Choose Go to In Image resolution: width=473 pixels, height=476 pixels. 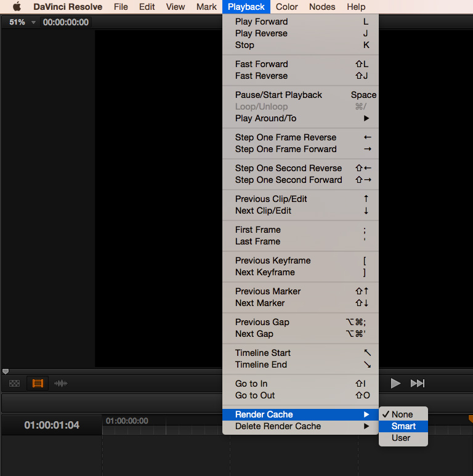[301, 384]
